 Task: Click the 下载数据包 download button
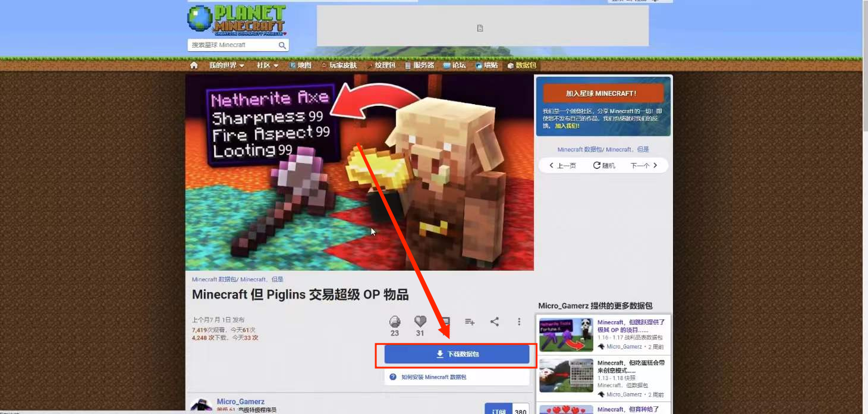point(457,354)
